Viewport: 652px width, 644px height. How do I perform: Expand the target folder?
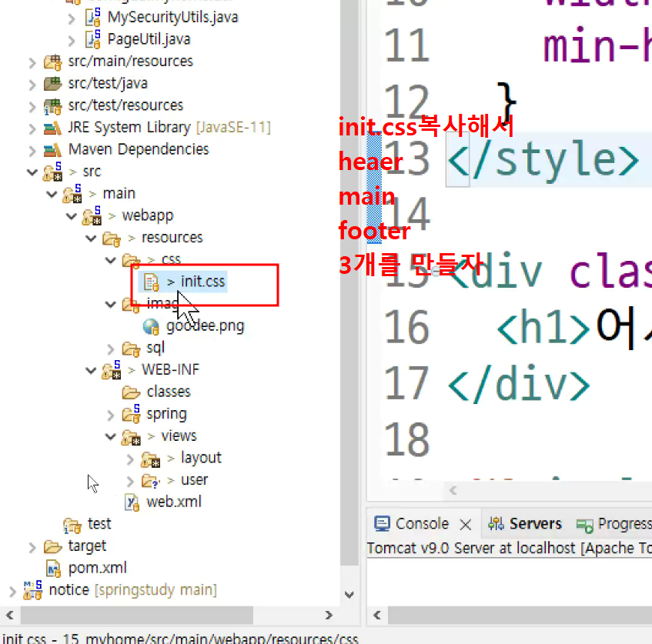32,548
